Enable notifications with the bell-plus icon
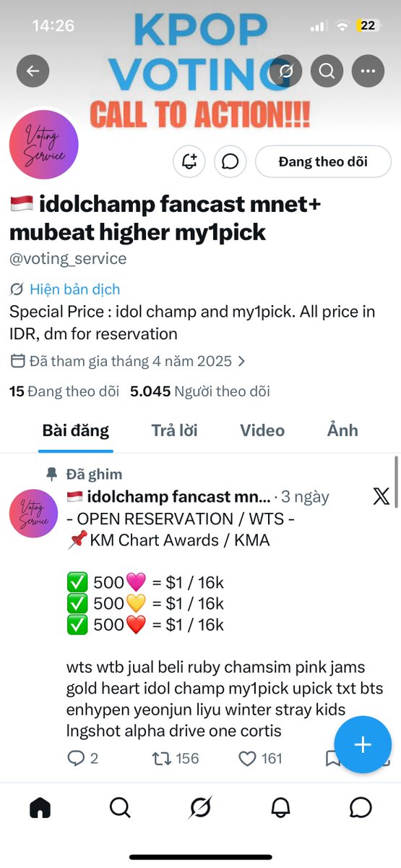Image resolution: width=401 pixels, height=868 pixels. [x=189, y=161]
